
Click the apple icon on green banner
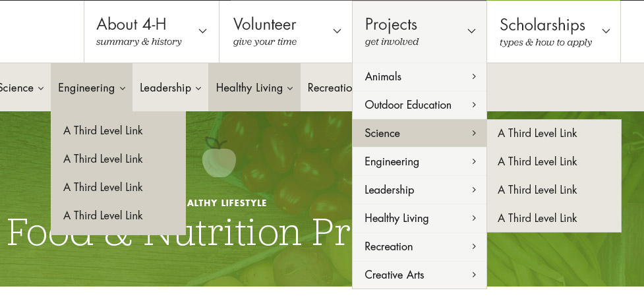[x=220, y=157]
